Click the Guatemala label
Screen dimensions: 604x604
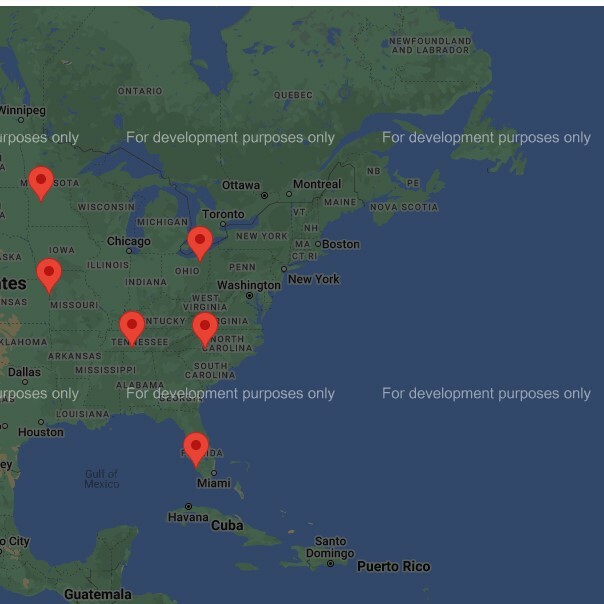(98, 594)
